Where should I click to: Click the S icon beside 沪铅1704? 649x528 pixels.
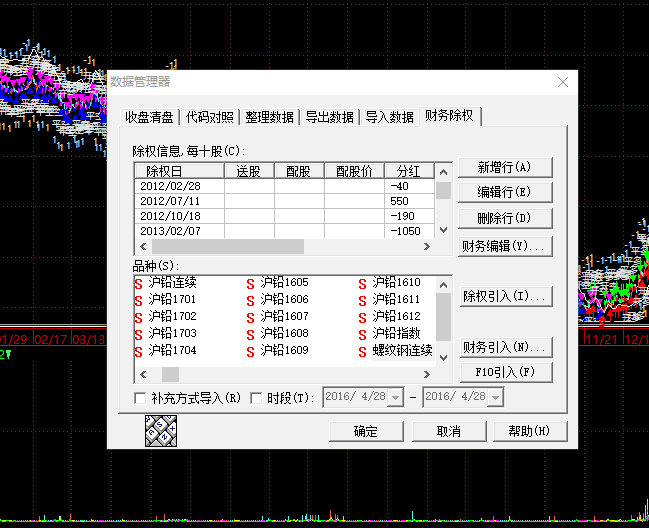pos(139,352)
